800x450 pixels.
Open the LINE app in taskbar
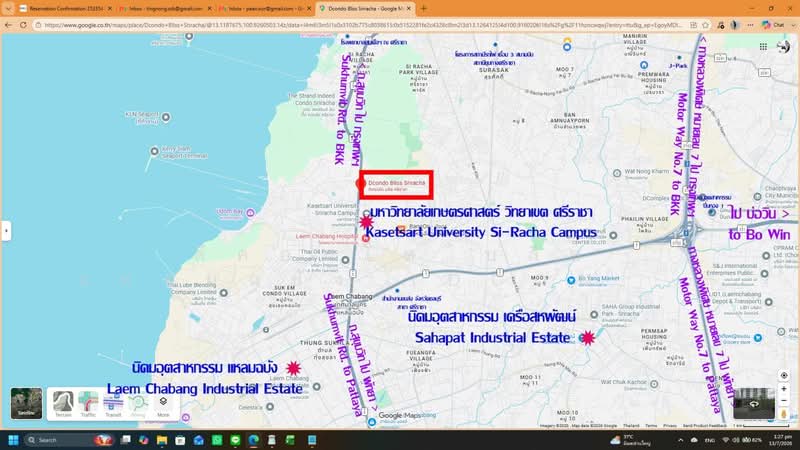click(235, 440)
